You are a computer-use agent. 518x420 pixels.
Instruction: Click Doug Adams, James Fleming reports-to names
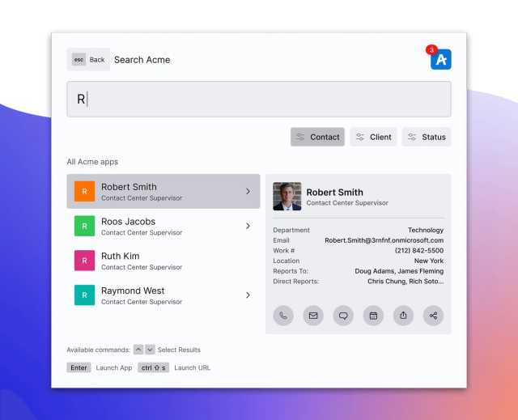pyautogui.click(x=399, y=271)
